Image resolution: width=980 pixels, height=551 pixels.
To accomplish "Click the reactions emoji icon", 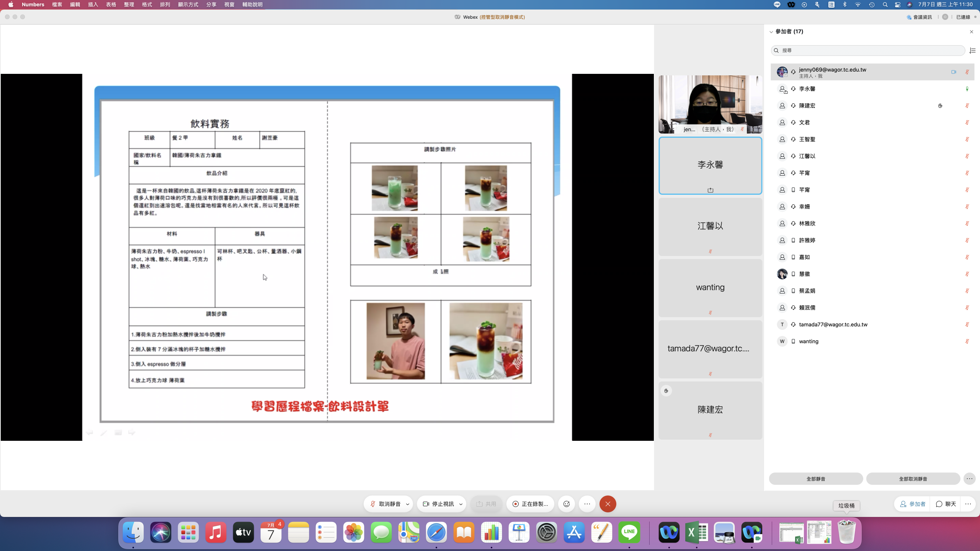I will [567, 504].
